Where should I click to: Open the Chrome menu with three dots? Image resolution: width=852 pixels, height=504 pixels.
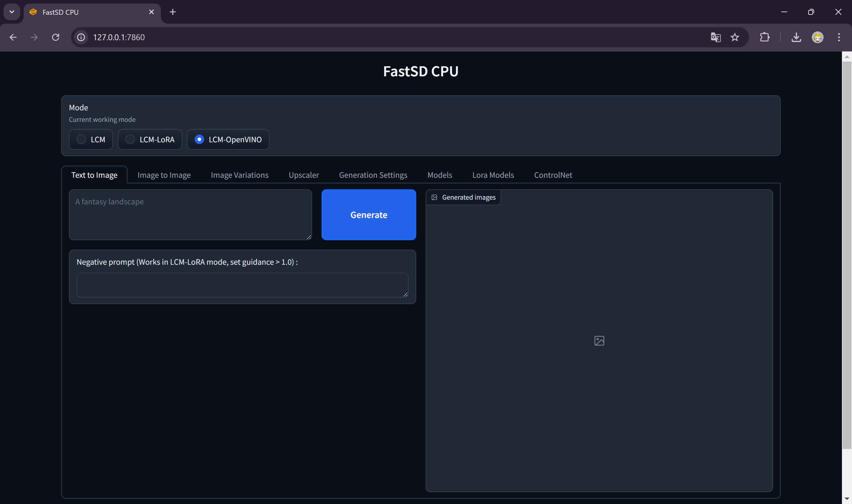tap(839, 37)
